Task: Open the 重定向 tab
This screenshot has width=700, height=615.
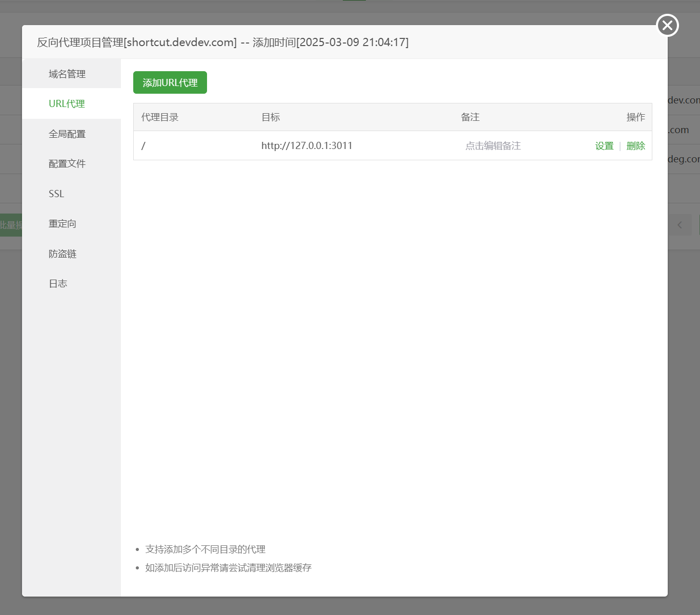Action: 63,224
